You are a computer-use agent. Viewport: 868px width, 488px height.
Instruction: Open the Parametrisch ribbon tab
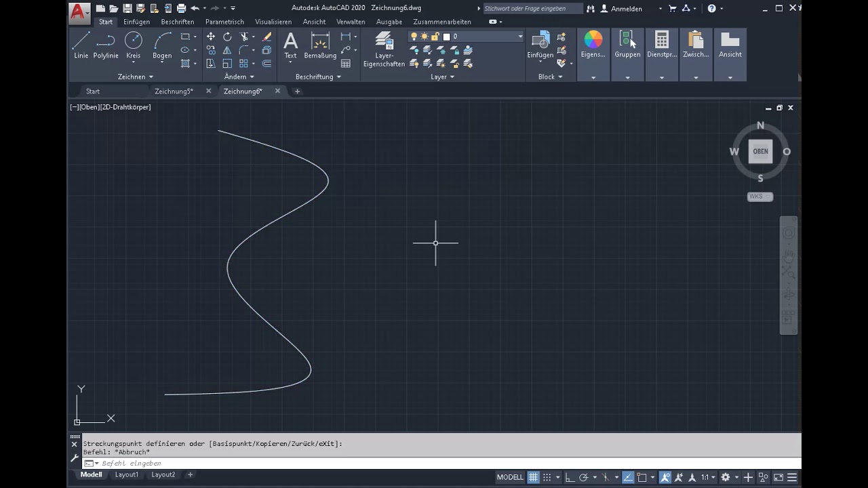[224, 22]
